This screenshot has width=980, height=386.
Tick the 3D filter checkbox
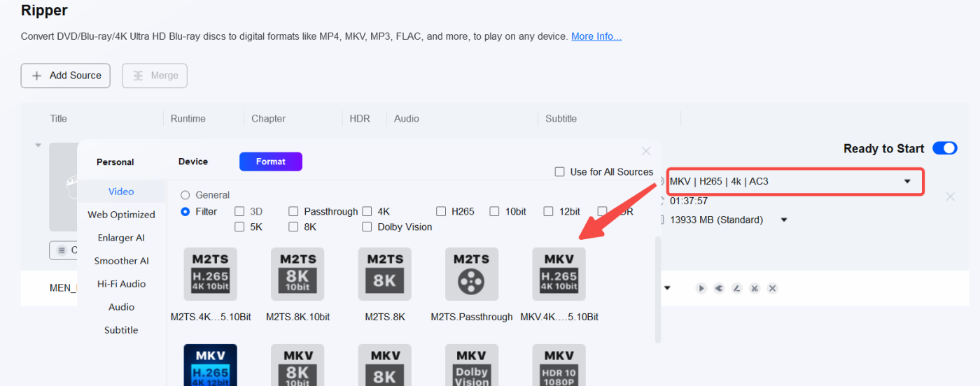(x=239, y=211)
